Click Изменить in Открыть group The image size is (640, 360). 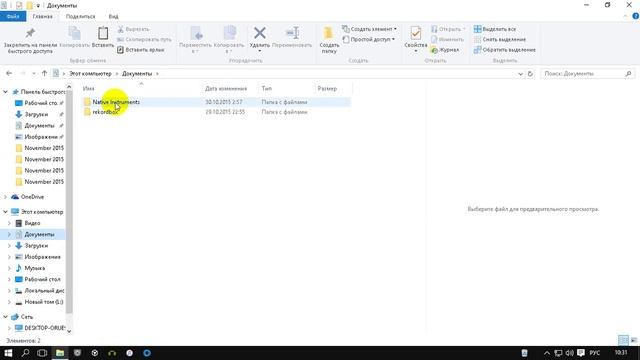[447, 40]
